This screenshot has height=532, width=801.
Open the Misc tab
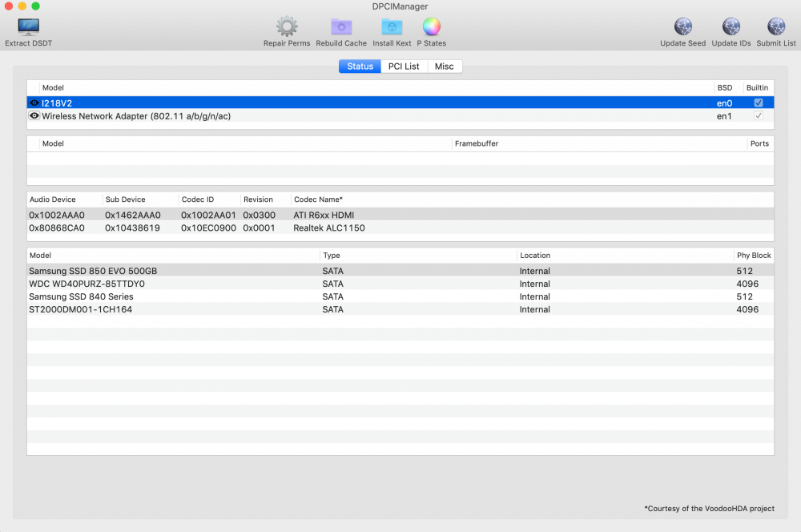click(444, 66)
